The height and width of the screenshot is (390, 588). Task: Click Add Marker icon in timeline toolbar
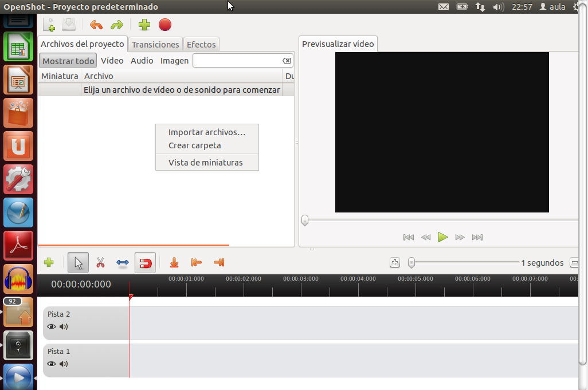coord(175,263)
